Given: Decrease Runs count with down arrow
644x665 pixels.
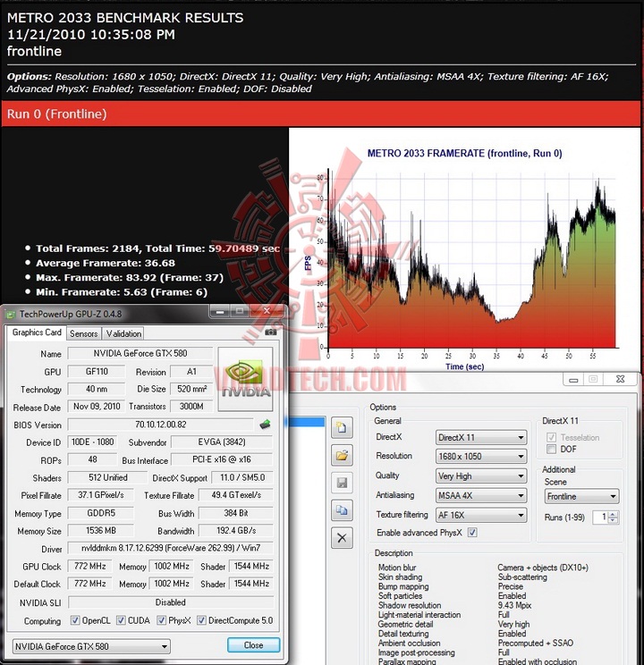Looking at the screenshot, I should (x=613, y=520).
